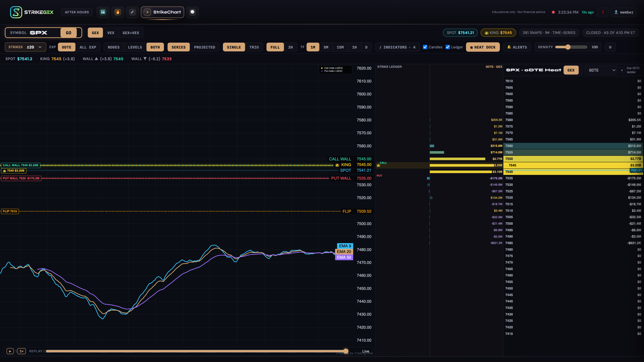This screenshot has width=644, height=362.
Task: Click the EMA 9 indicator tag
Action: tap(345, 246)
